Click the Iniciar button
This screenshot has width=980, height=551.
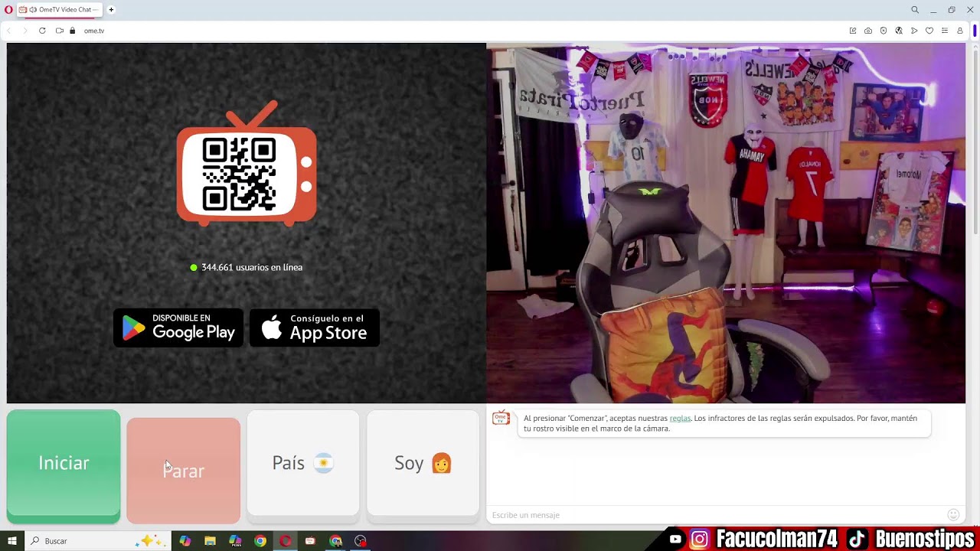(x=64, y=466)
